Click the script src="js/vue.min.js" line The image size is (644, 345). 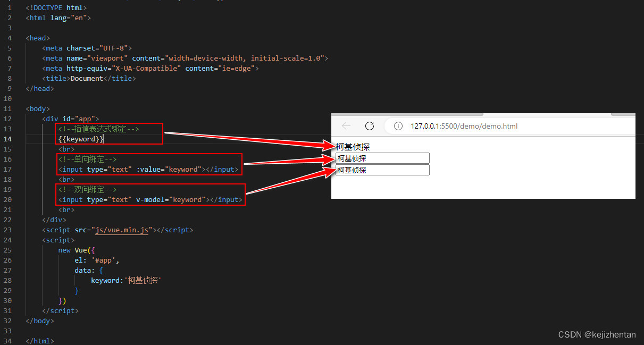click(x=118, y=230)
